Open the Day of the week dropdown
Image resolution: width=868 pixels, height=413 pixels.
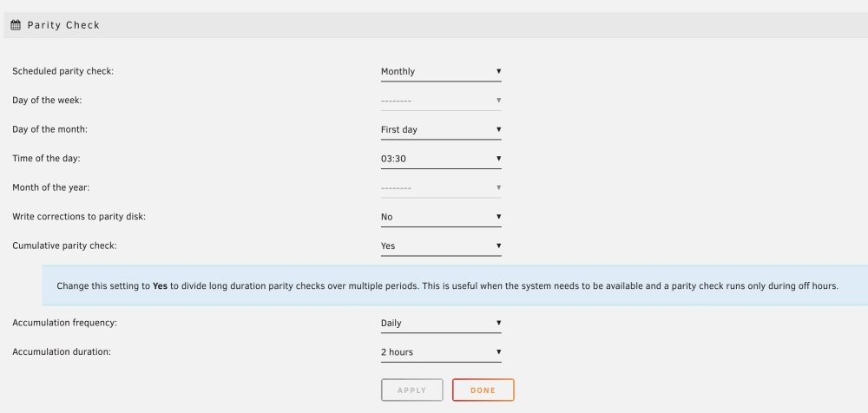coord(441,101)
